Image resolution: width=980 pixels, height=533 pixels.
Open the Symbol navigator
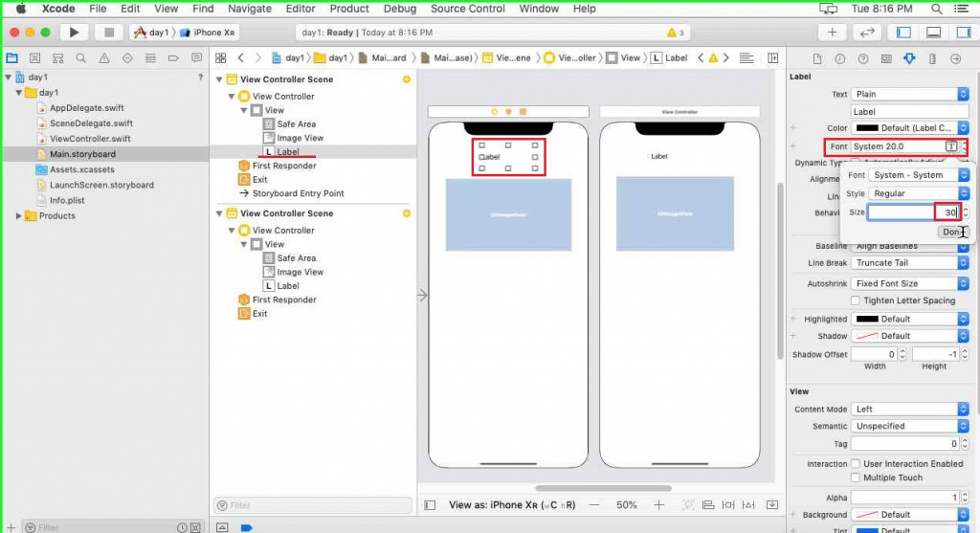point(58,58)
